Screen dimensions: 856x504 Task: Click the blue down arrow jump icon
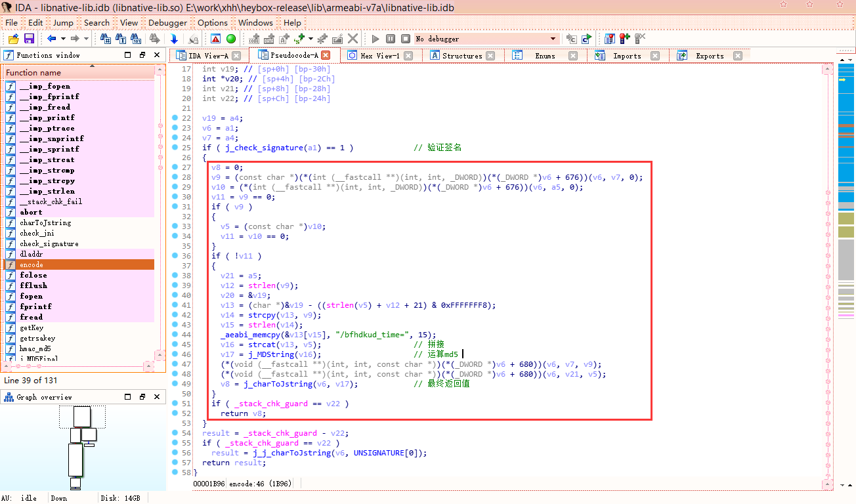tap(174, 39)
